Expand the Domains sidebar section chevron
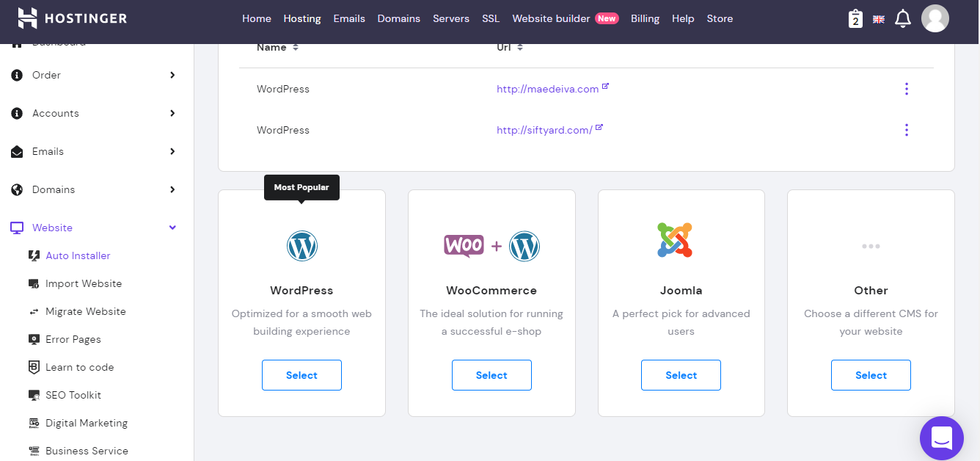The width and height of the screenshot is (980, 461). (172, 189)
